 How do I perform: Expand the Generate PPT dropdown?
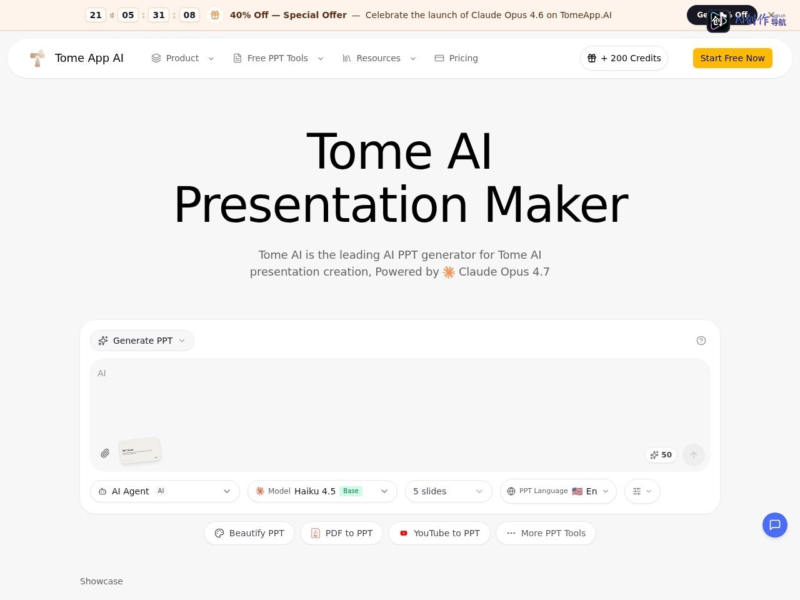(x=142, y=341)
